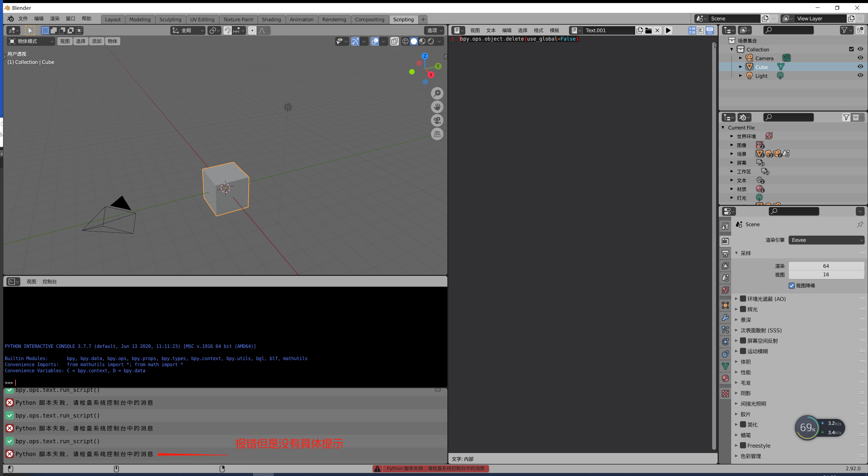Click the zoom magnifier icon in the viewport
Image resolution: width=868 pixels, height=476 pixels.
(437, 93)
